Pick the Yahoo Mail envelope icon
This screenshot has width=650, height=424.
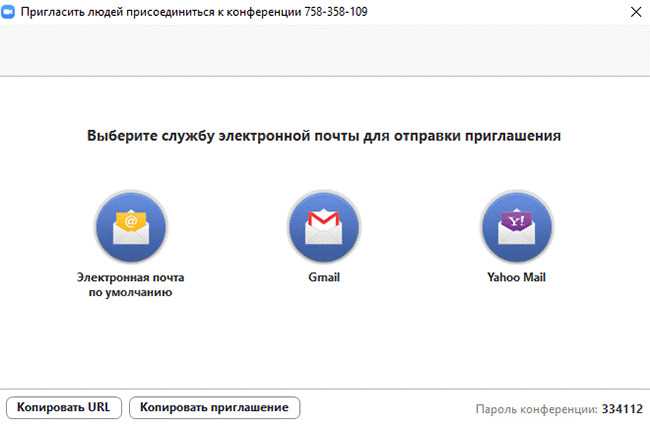tap(517, 227)
